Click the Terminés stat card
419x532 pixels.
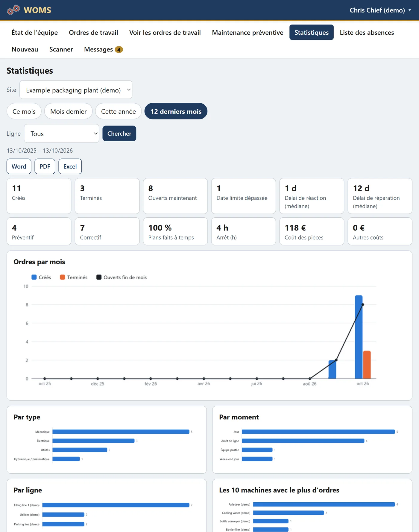pos(107,196)
